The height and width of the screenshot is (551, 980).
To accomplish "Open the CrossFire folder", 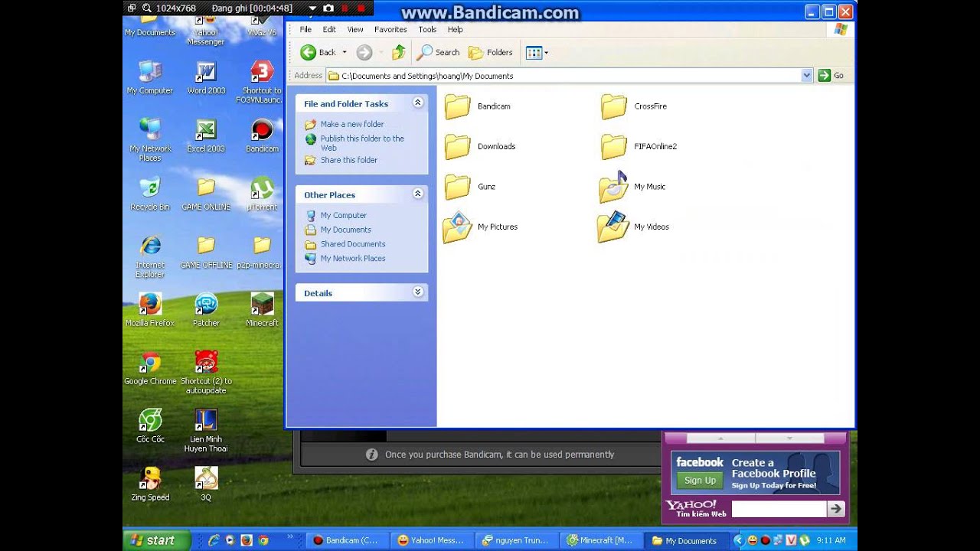I will coord(634,106).
